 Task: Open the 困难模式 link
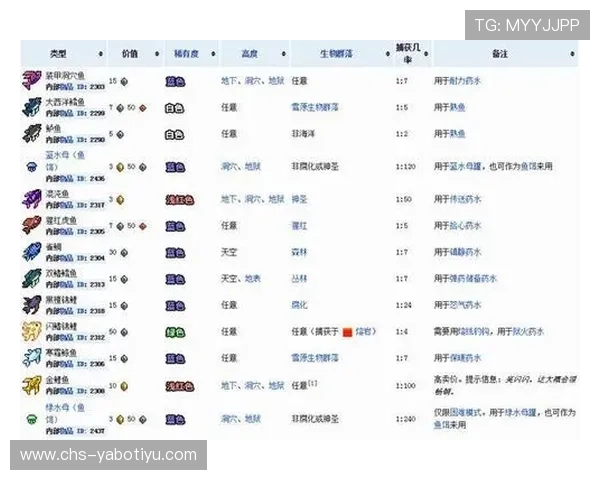click(465, 413)
